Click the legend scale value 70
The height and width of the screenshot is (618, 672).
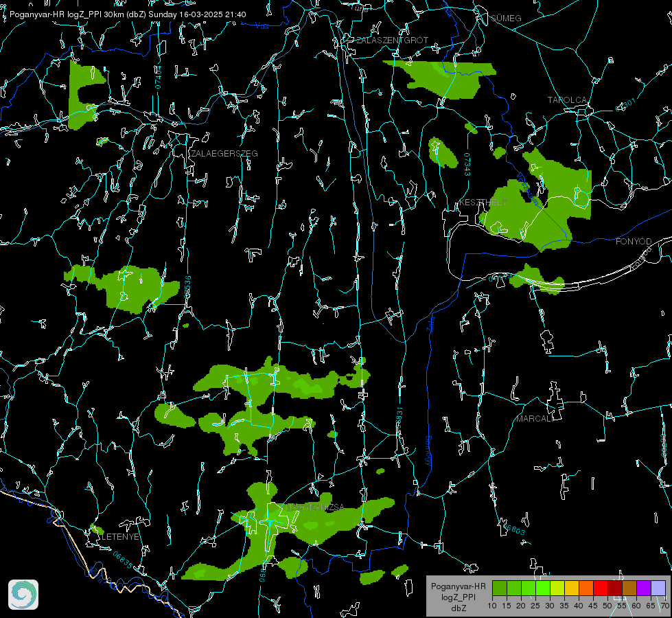click(x=664, y=606)
